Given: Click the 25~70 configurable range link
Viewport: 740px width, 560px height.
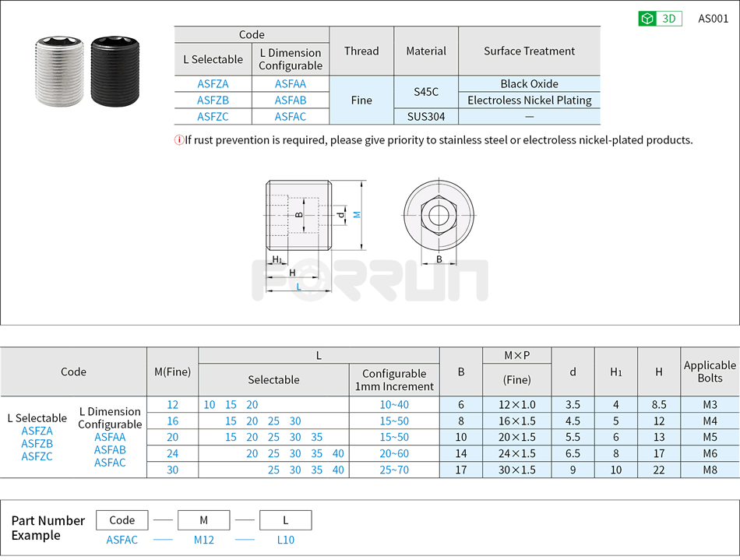Looking at the screenshot, I should pos(394,470).
